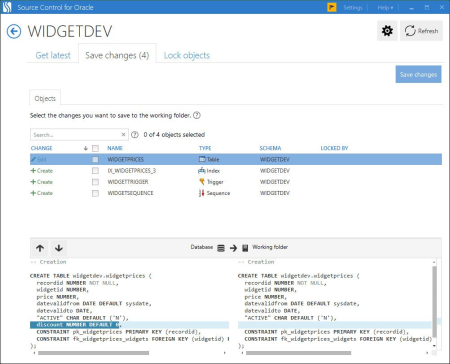Clear the search box with the X

pos(123,134)
